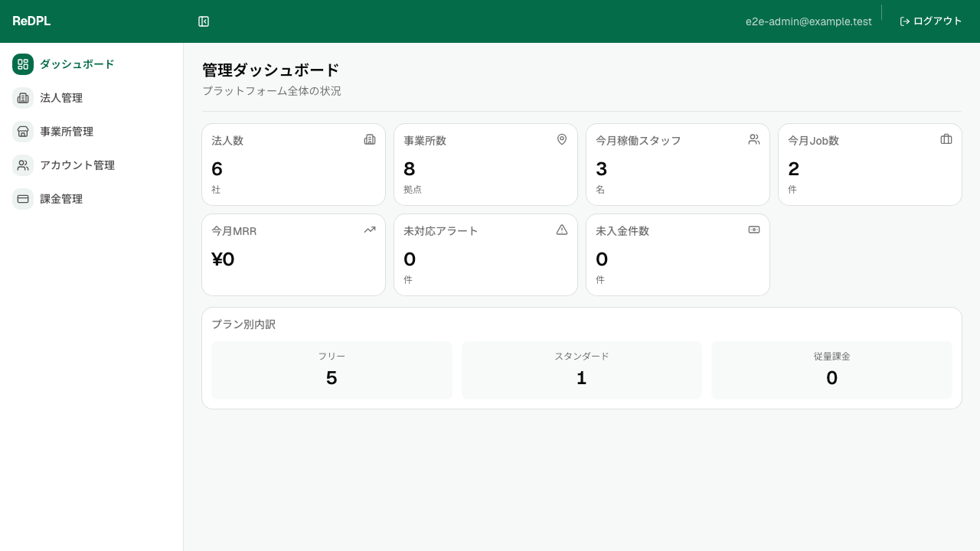
Task: Click the 管理ダッシュボード page heading
Action: click(270, 70)
